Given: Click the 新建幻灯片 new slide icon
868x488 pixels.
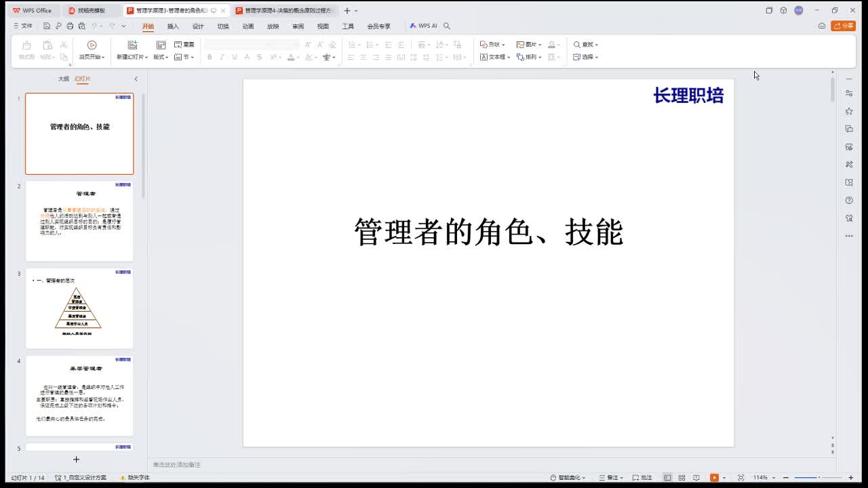Looking at the screenshot, I should click(132, 45).
